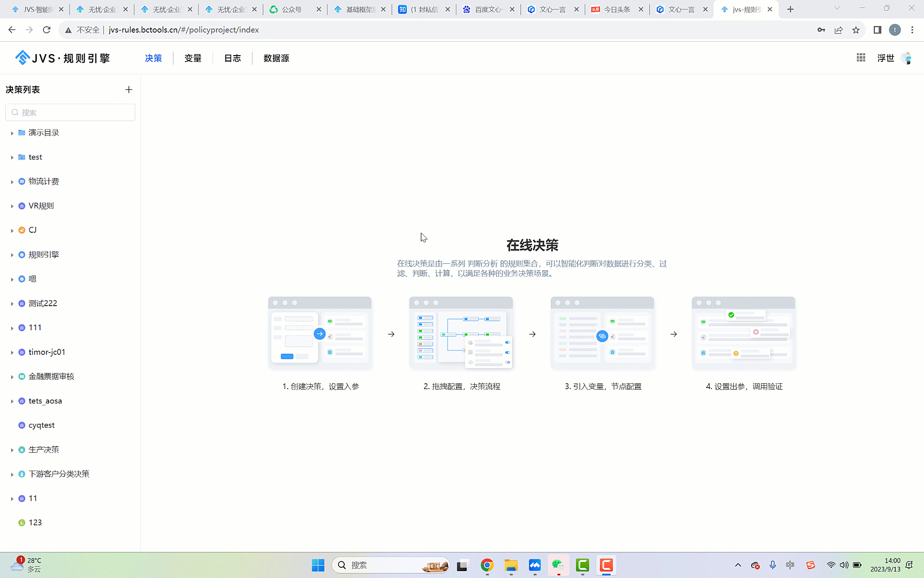The height and width of the screenshot is (578, 924).
Task: Click the icon beside 物流计费
Action: 22,181
